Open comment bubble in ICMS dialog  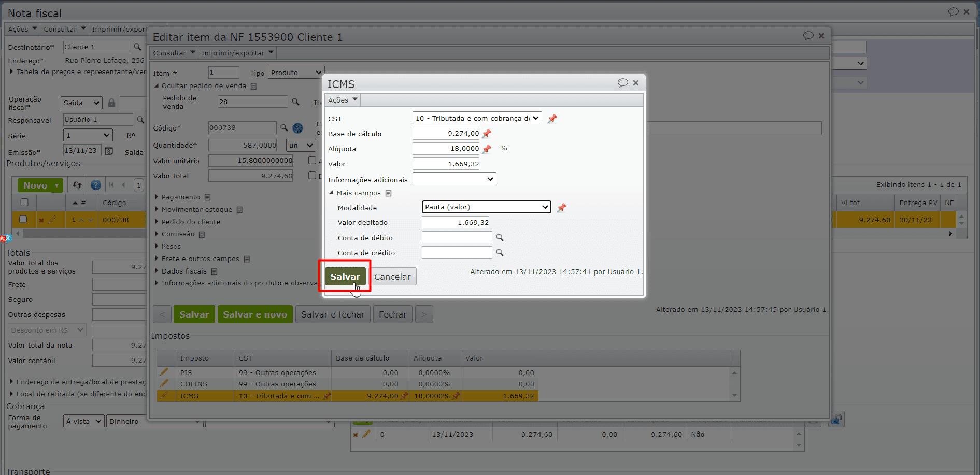pos(622,83)
